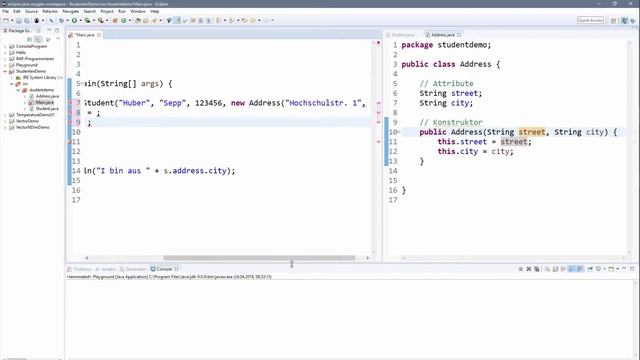Click the Save All toolbar icon
The image size is (640, 360).
(27, 20)
